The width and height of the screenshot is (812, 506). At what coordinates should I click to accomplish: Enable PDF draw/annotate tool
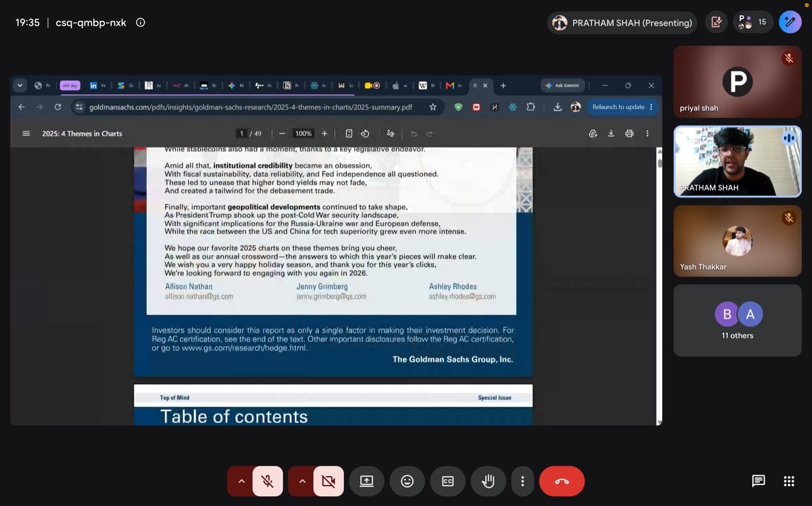[390, 133]
